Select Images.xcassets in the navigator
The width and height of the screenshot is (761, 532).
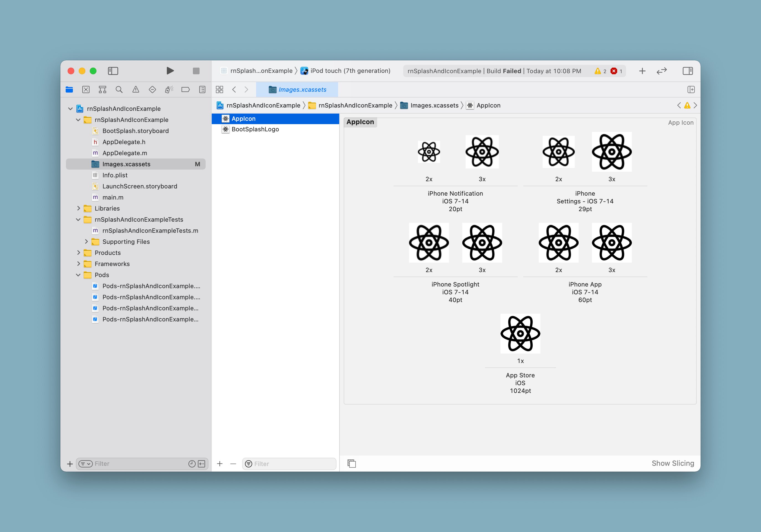[136, 164]
